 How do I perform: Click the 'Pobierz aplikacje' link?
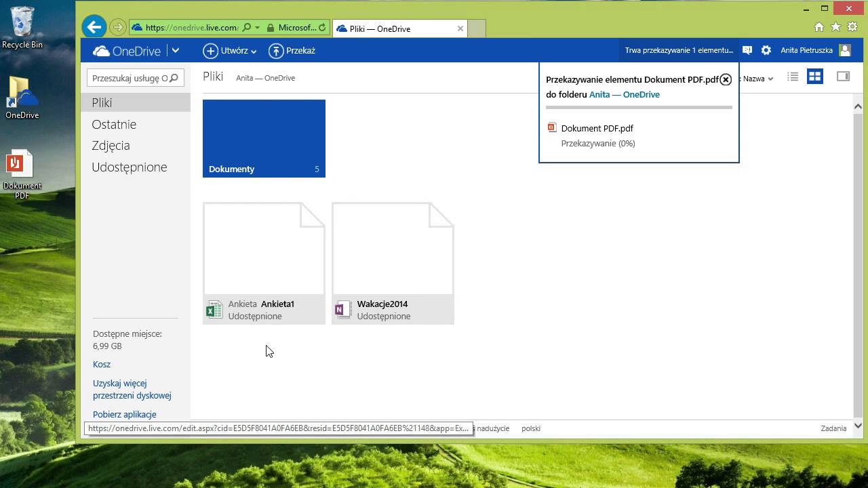(125, 414)
